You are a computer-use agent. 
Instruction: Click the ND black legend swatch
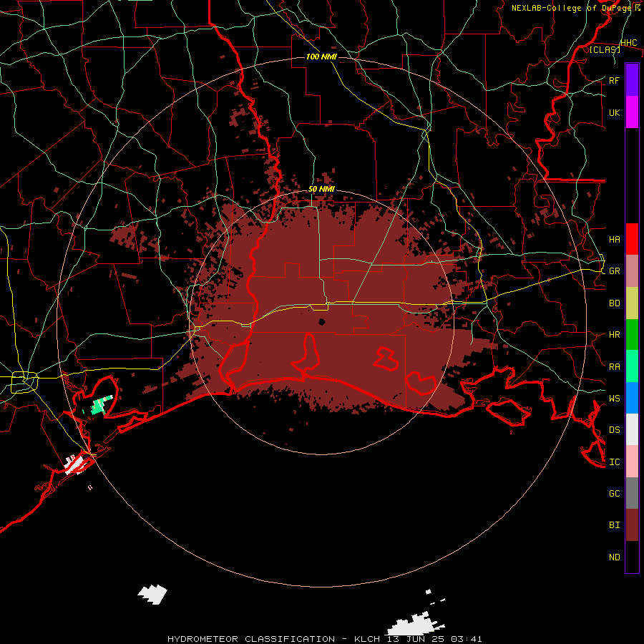tap(632, 557)
